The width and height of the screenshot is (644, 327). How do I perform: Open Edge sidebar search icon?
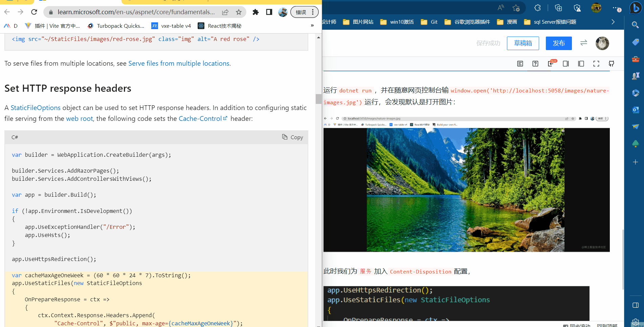[636, 25]
